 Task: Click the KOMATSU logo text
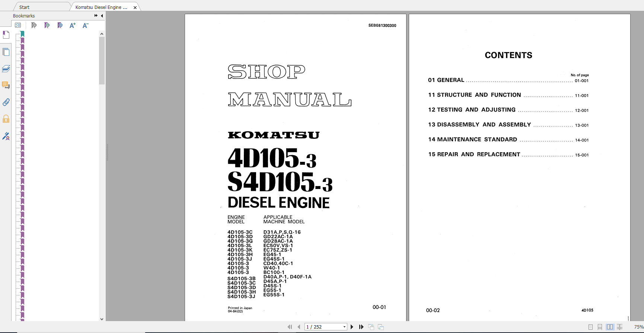[274, 135]
